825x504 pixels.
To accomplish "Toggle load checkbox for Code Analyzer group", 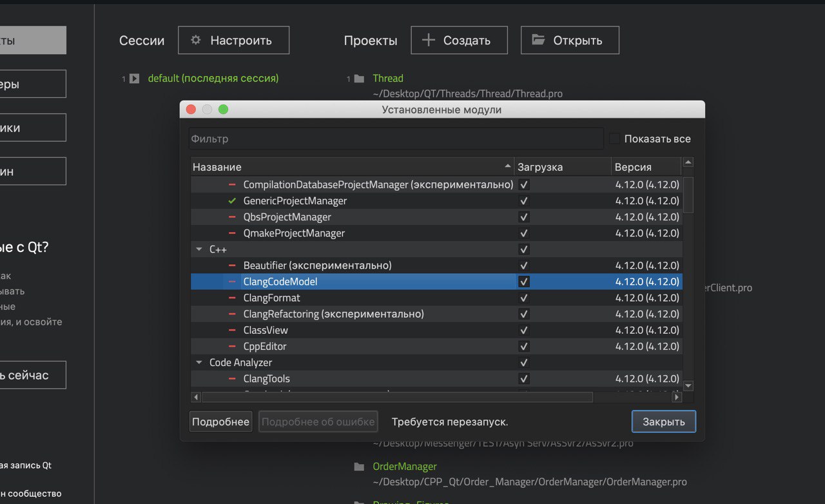I will 524,362.
